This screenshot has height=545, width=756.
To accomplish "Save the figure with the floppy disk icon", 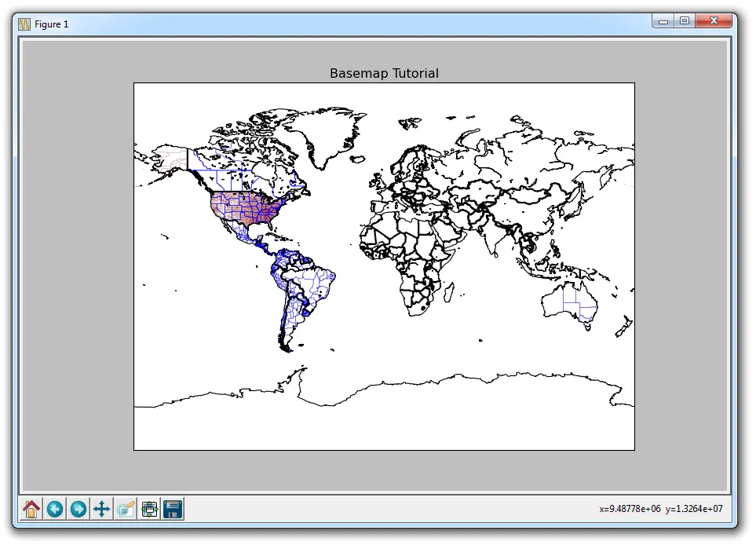I will coord(173,509).
